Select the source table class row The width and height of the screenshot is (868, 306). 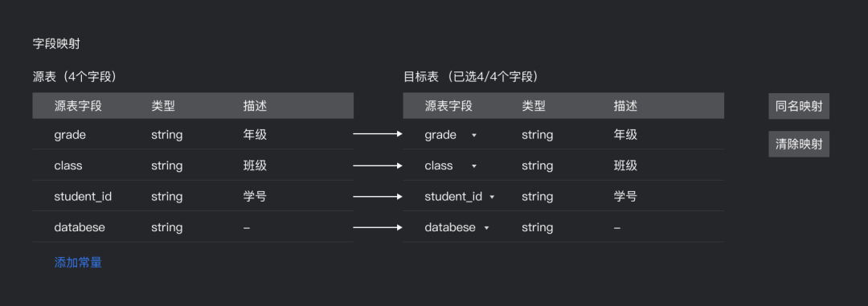pyautogui.click(x=193, y=165)
